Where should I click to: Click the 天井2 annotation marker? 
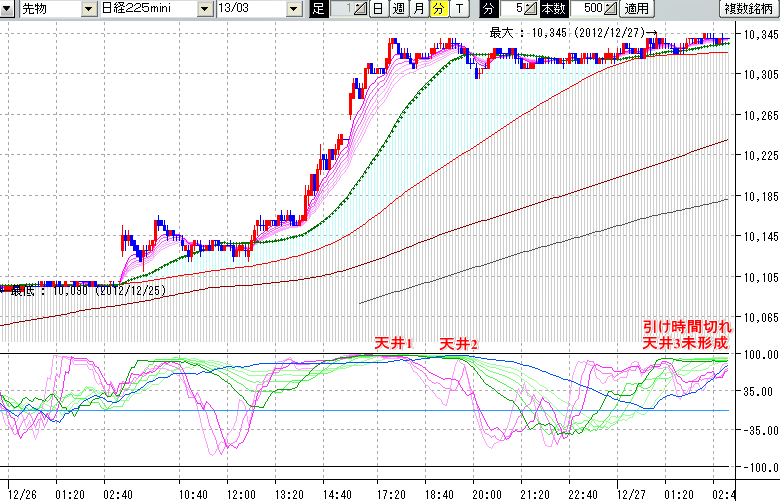pos(458,343)
